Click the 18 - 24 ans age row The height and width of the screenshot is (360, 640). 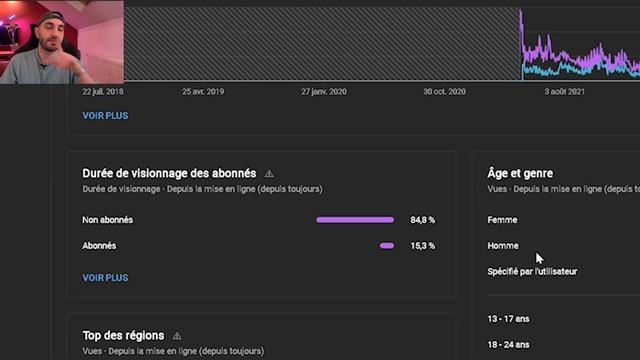point(508,345)
